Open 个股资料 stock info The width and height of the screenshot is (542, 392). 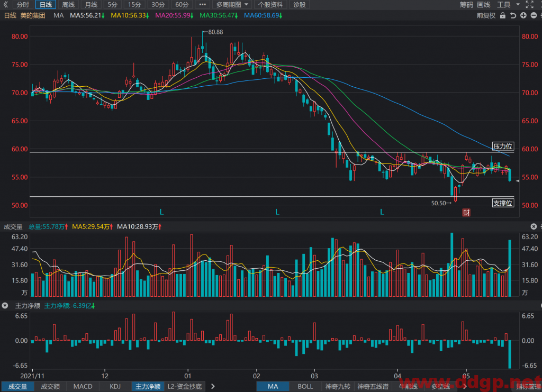tap(270, 4)
